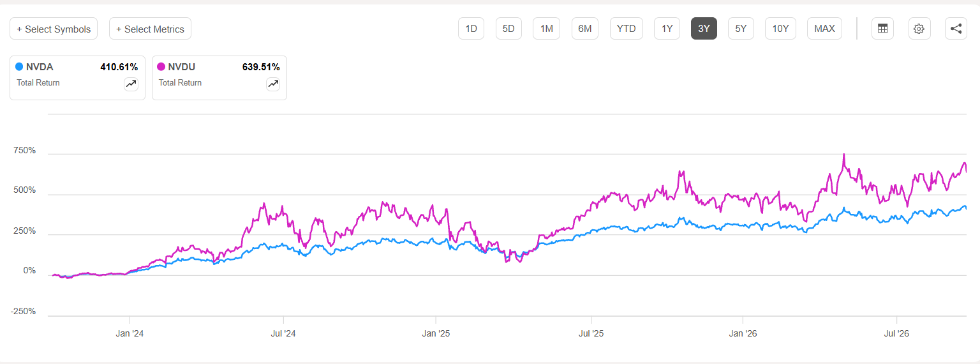This screenshot has height=364, width=980.
Task: Open the Select Symbols picker
Action: click(x=54, y=29)
